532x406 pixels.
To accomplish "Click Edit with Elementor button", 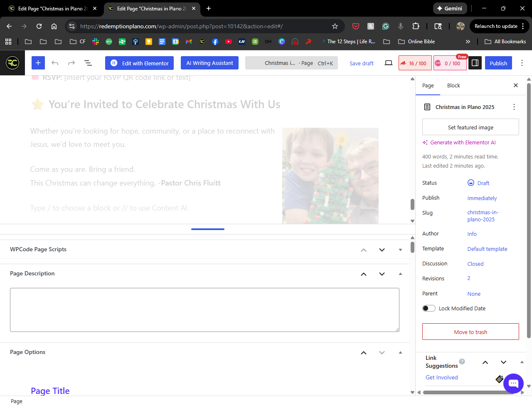I will [139, 63].
